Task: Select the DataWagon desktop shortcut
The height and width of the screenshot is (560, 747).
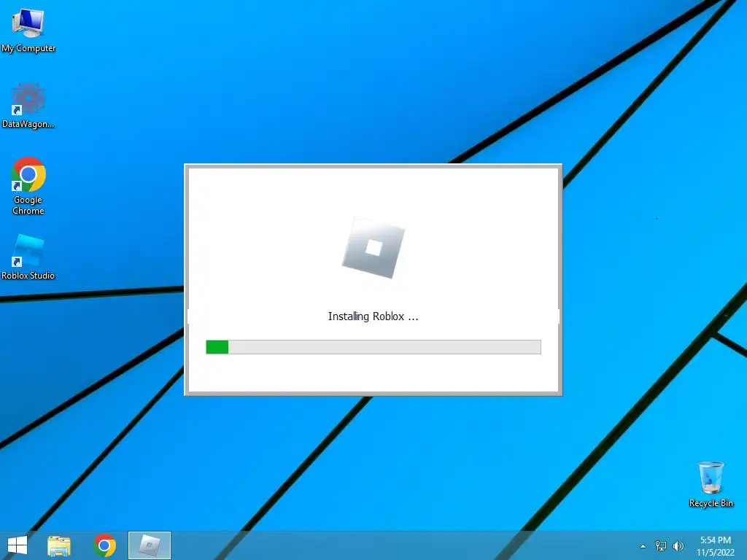Action: (28, 106)
